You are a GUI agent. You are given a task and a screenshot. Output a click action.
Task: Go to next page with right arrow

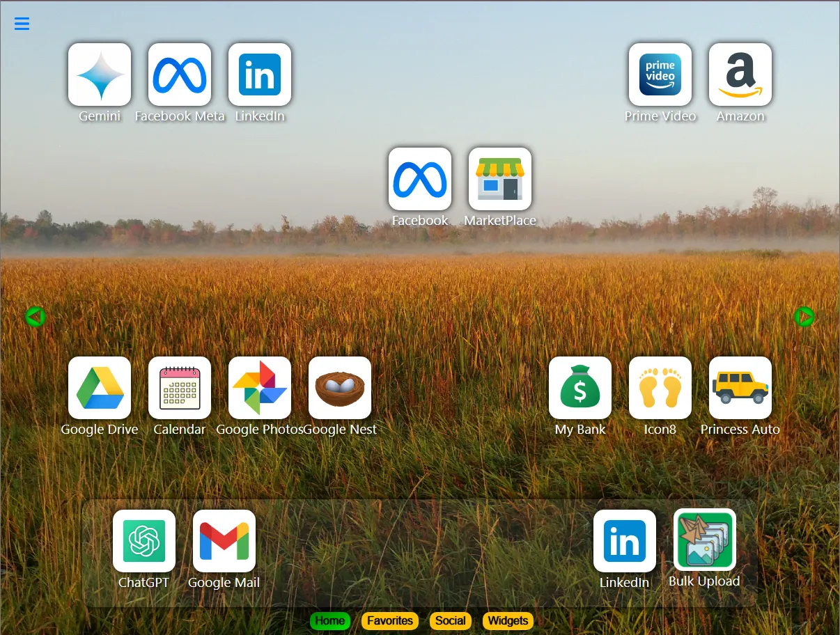[804, 317]
